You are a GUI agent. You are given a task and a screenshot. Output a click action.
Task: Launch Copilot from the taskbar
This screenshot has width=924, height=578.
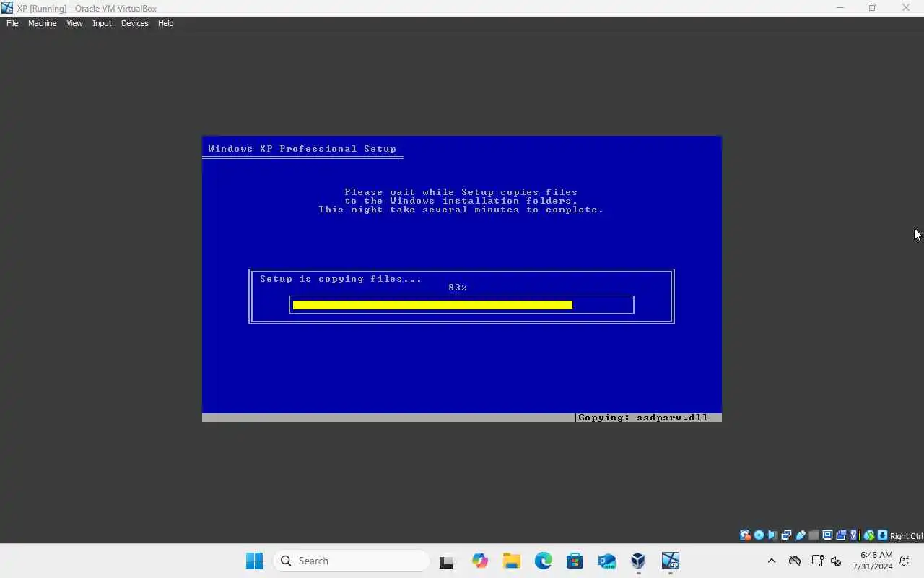(x=479, y=561)
